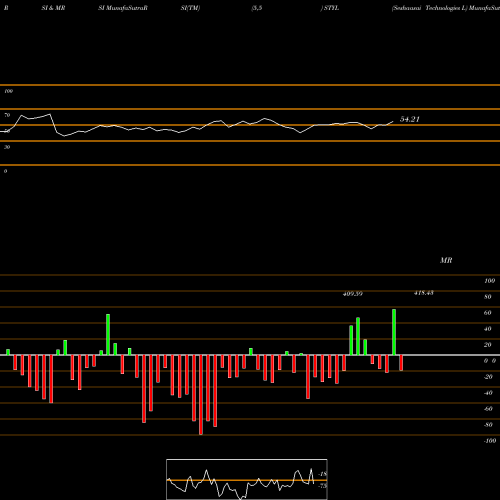Click the positive 100 label on MR axis

489,281
